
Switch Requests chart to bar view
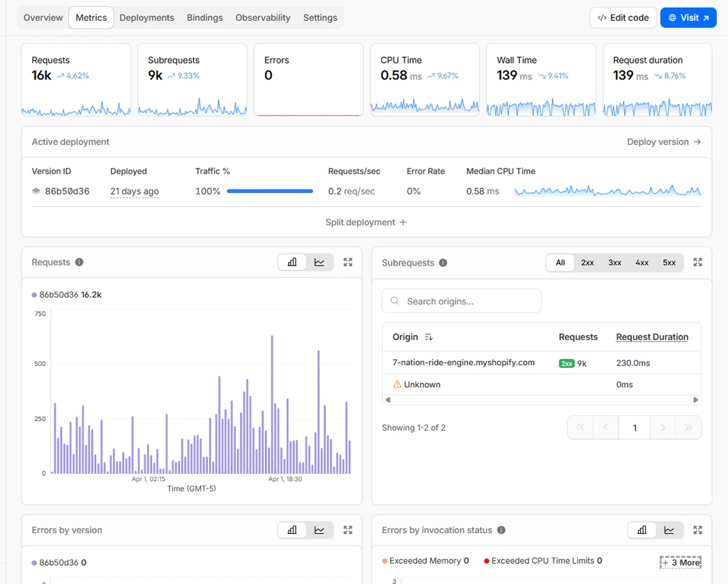pos(292,262)
